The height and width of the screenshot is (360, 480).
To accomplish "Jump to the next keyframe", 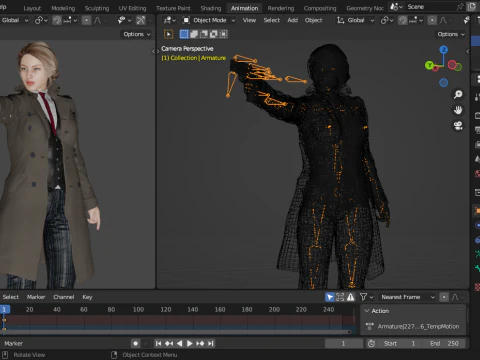I will coord(200,343).
